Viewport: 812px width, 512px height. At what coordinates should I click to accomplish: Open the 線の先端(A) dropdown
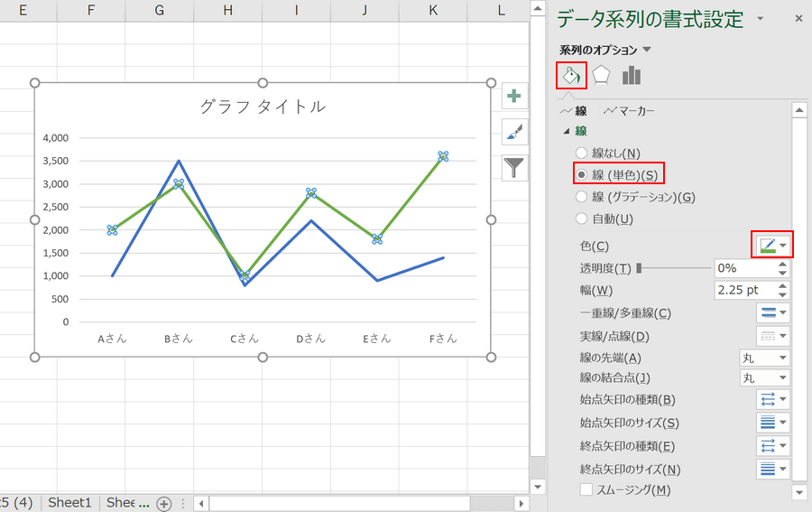(x=764, y=358)
